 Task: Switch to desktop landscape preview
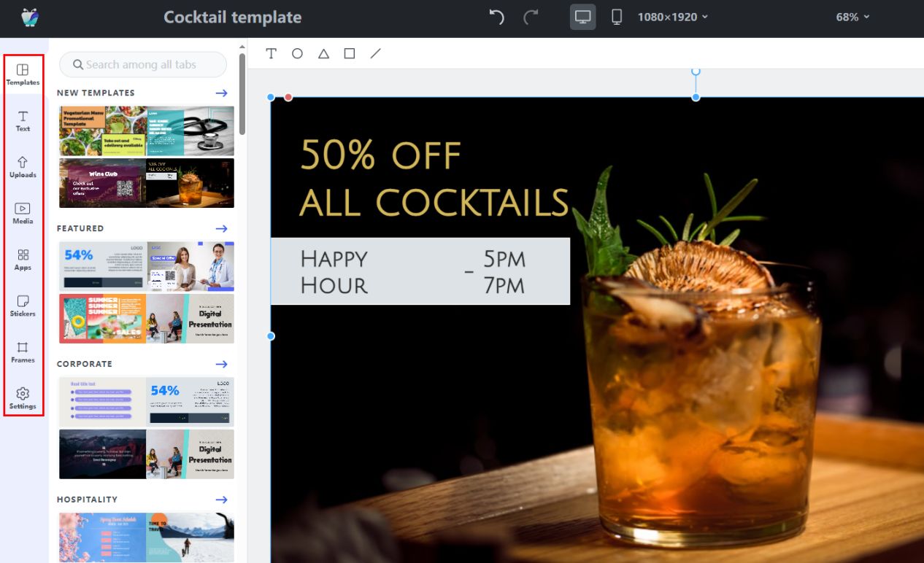tap(582, 17)
